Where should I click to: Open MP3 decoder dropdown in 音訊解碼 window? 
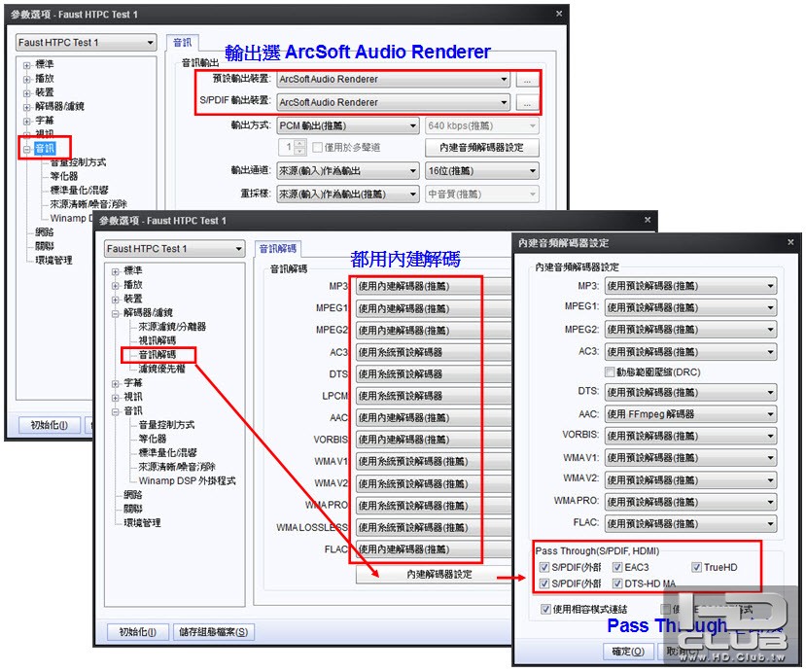(434, 286)
